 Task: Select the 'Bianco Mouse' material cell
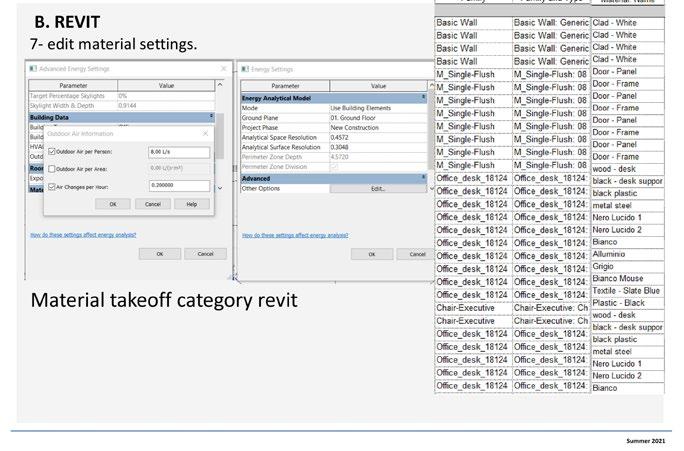[627, 278]
